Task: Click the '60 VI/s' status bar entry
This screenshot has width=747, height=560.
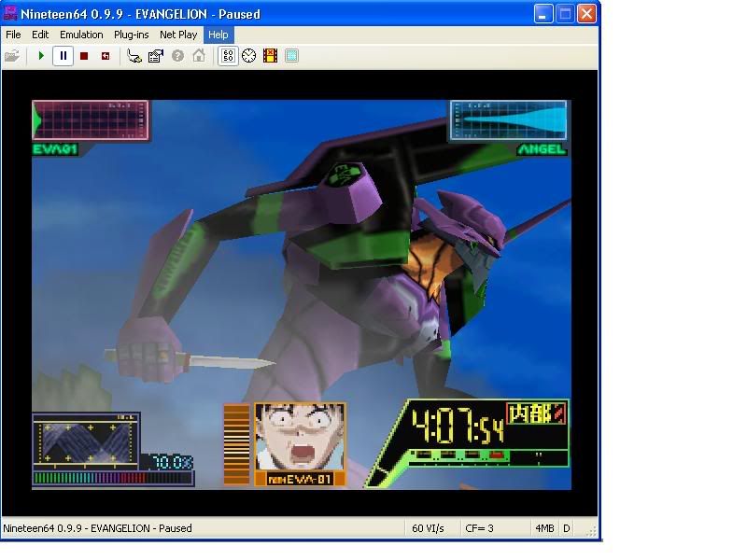Action: pyautogui.click(x=428, y=528)
